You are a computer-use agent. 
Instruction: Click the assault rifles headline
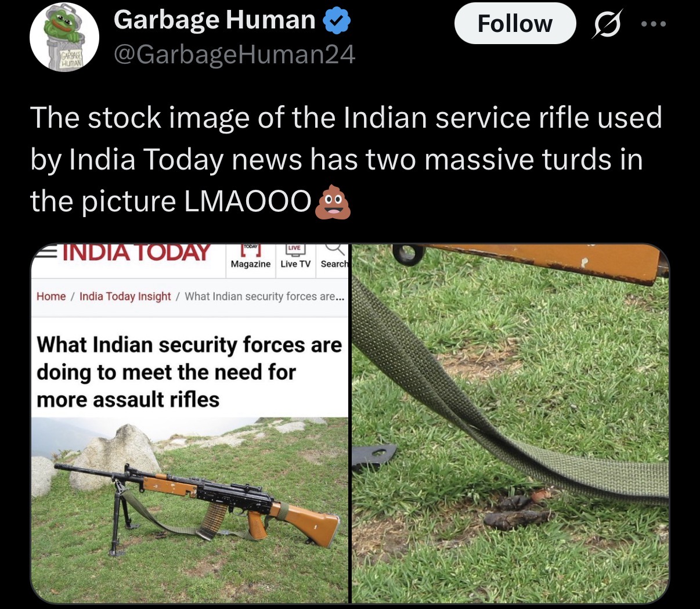[189, 372]
